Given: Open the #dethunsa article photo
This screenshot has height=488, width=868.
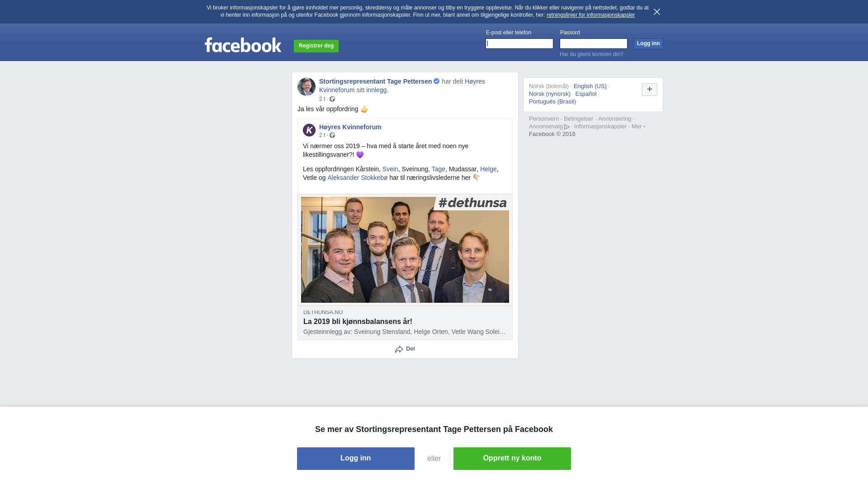Looking at the screenshot, I should 405,250.
